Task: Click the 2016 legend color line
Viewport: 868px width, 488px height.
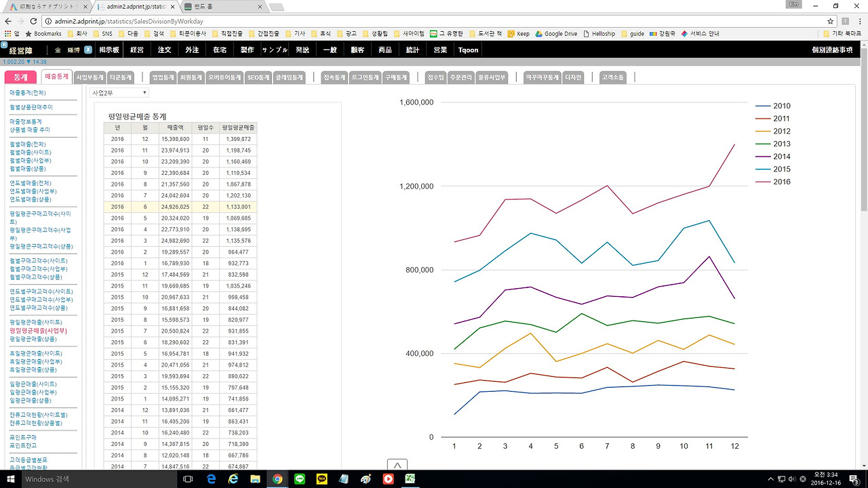Action: (763, 182)
